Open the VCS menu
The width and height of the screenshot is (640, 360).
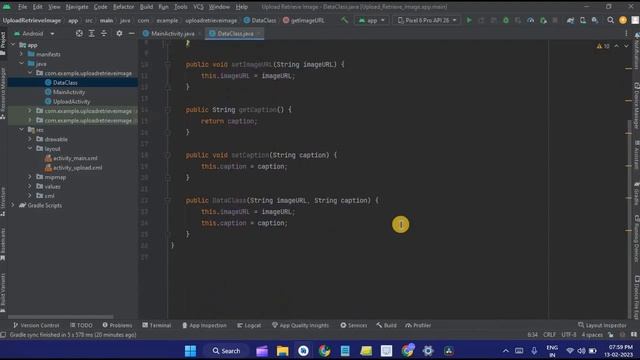[198, 7]
